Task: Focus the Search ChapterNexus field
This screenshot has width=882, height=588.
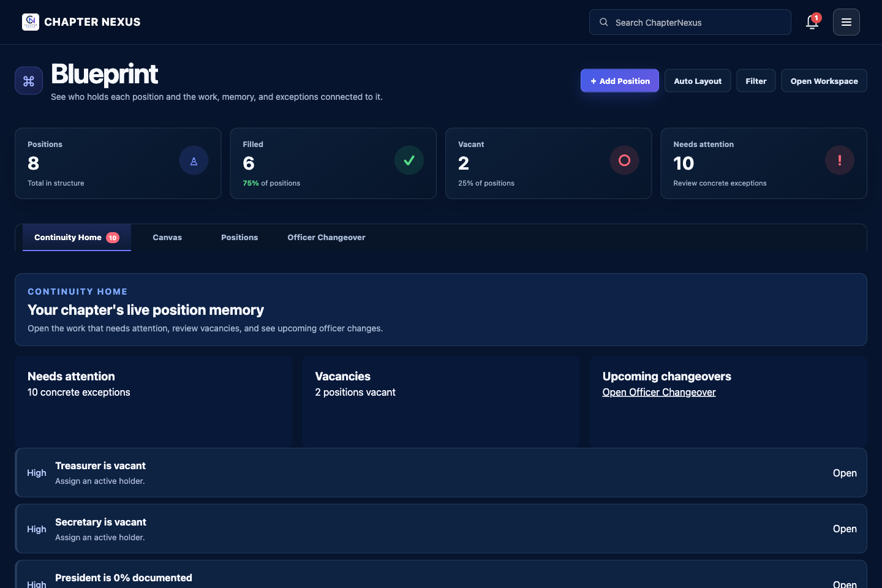Action: [x=690, y=22]
